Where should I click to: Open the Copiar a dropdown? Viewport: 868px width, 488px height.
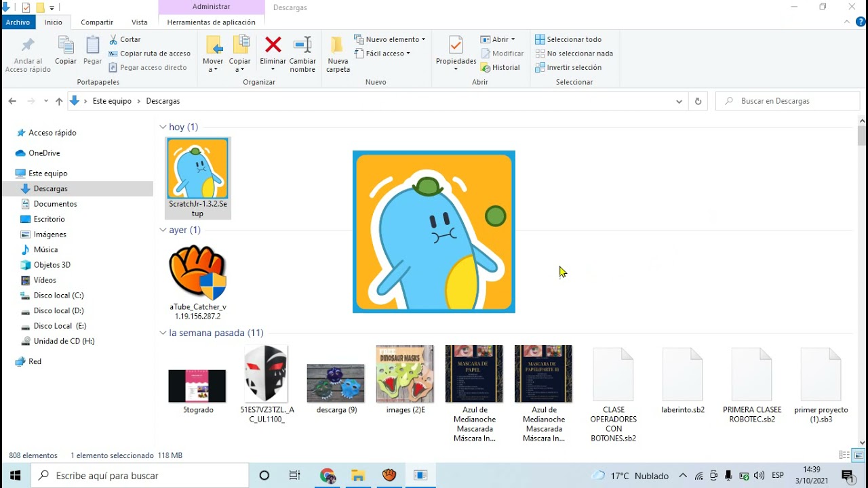click(x=239, y=54)
